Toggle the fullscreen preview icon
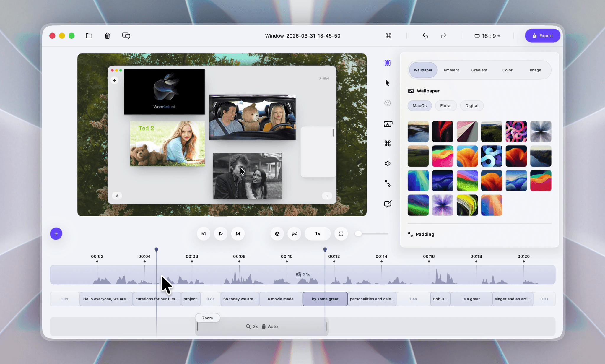 341,234
